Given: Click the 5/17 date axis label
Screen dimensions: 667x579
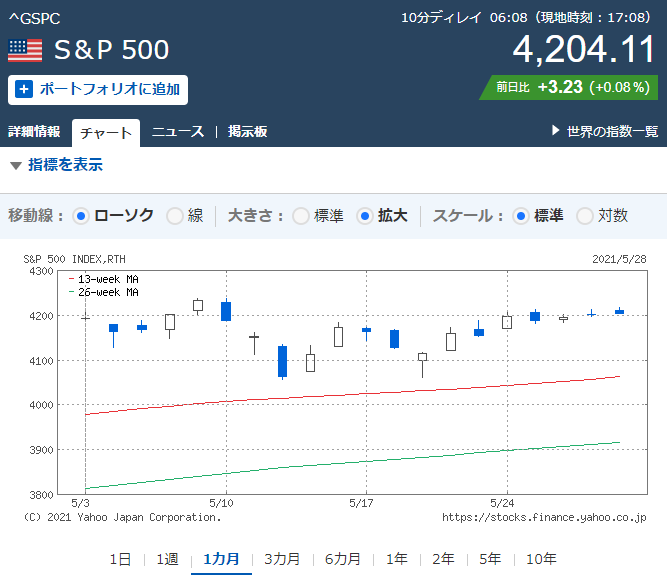Looking at the screenshot, I should pyautogui.click(x=361, y=503).
